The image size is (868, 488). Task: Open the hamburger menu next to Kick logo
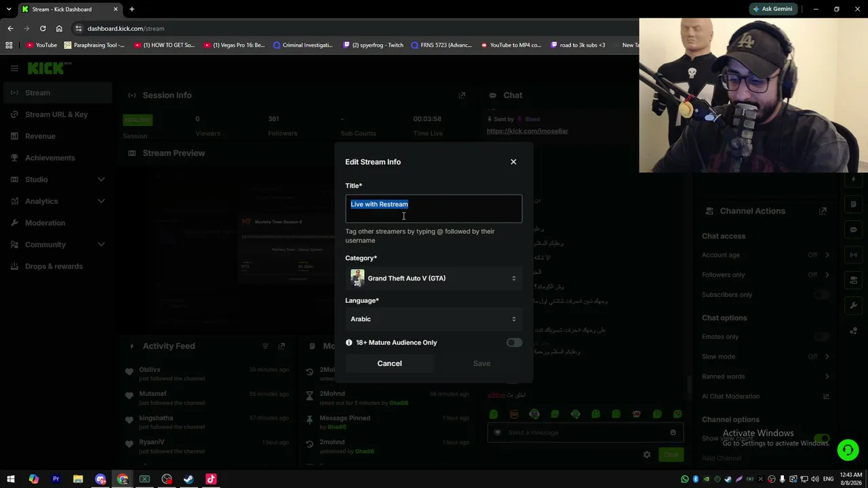[14, 68]
